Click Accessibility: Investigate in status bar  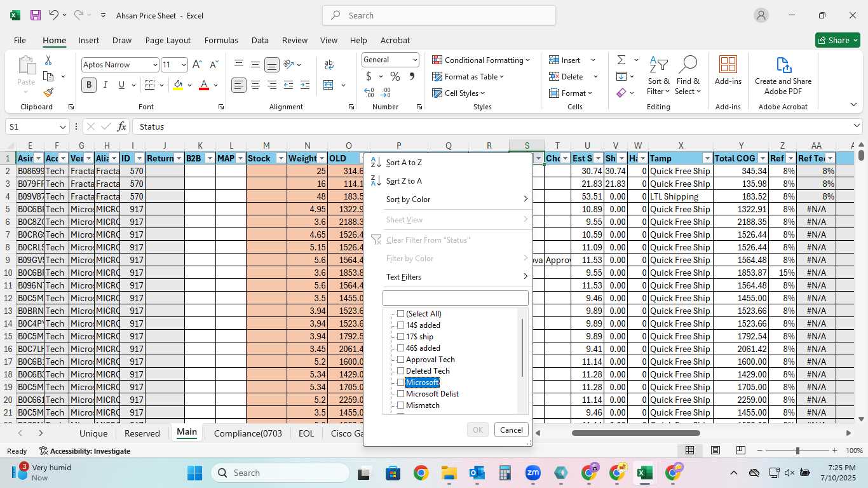click(x=85, y=451)
